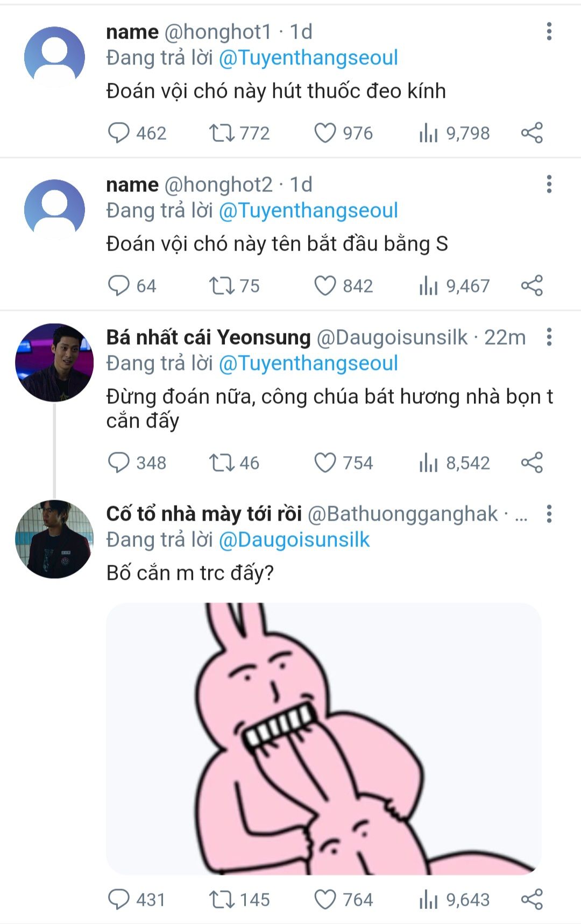Open reply on @honghot1's tweet

click(119, 133)
